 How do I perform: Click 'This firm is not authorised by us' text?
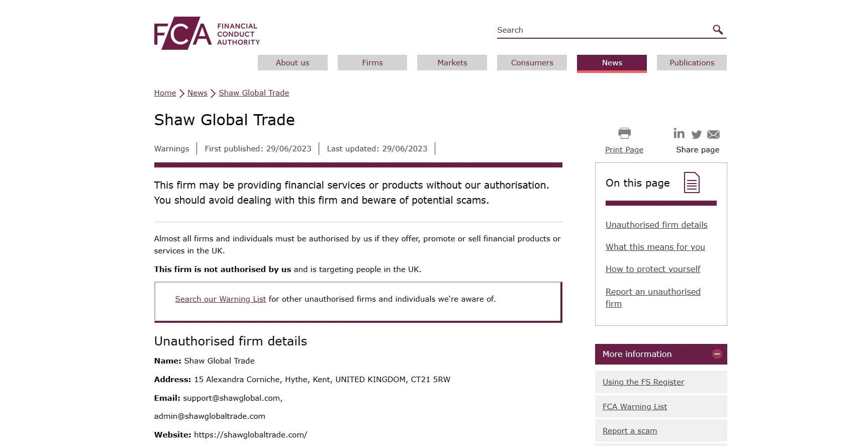(x=223, y=270)
